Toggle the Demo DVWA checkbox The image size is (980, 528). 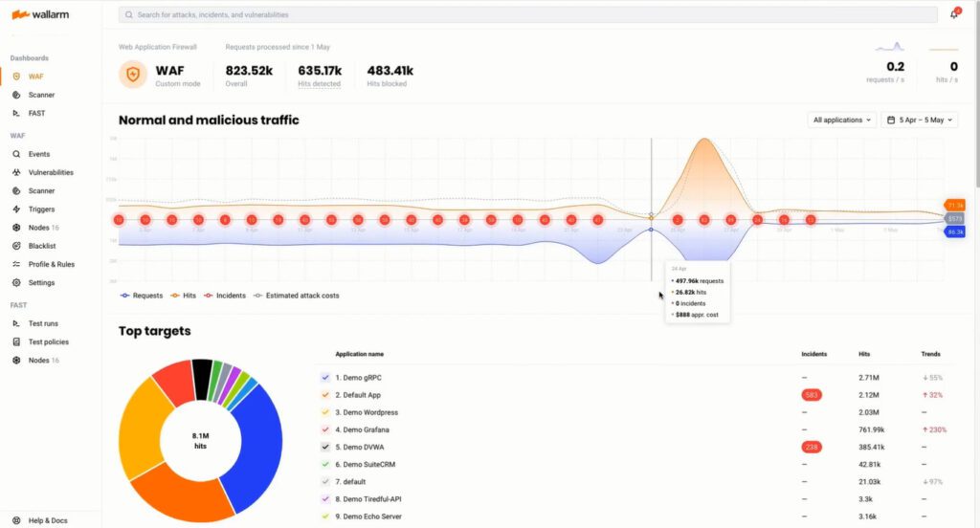pyautogui.click(x=325, y=447)
